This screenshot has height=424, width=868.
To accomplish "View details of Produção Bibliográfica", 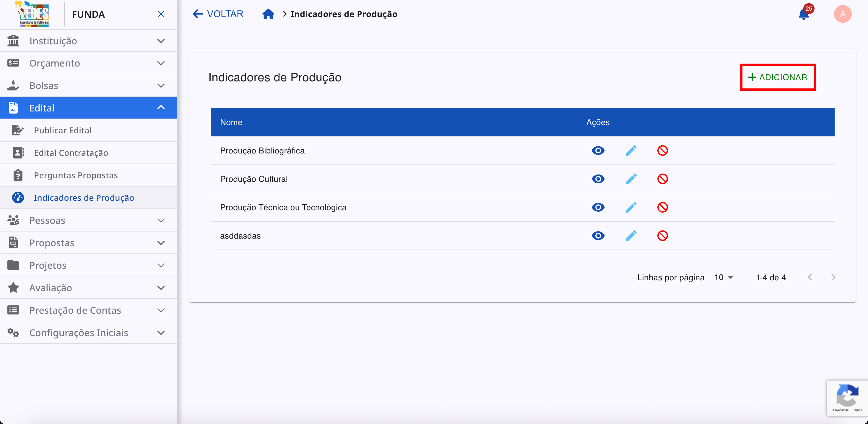I will 598,151.
